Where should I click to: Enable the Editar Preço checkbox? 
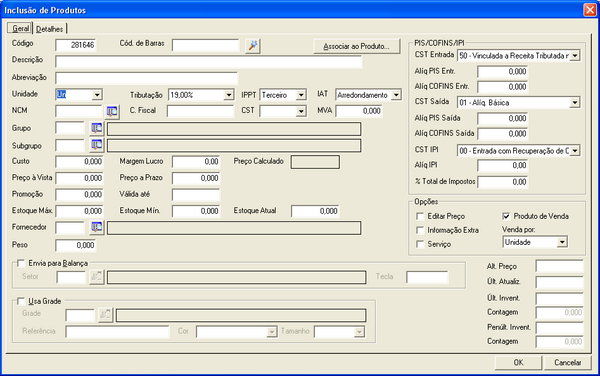[420, 216]
